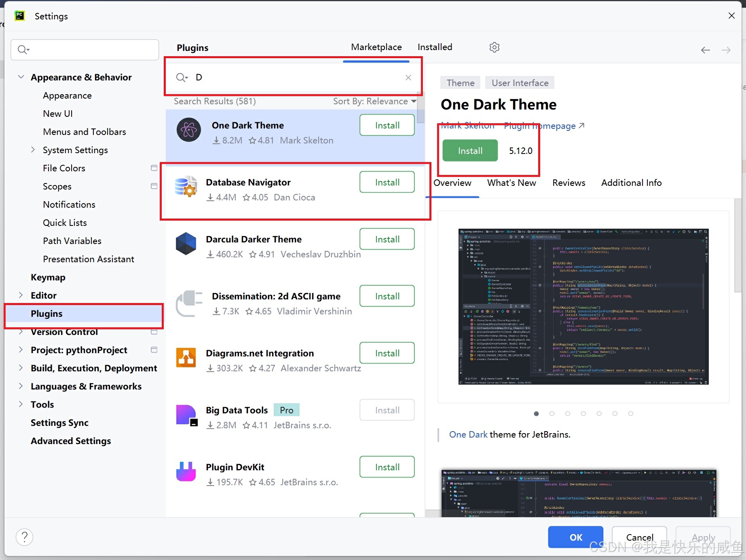This screenshot has height=560, width=746.
Task: Click the plugins settings gear icon
Action: click(494, 47)
